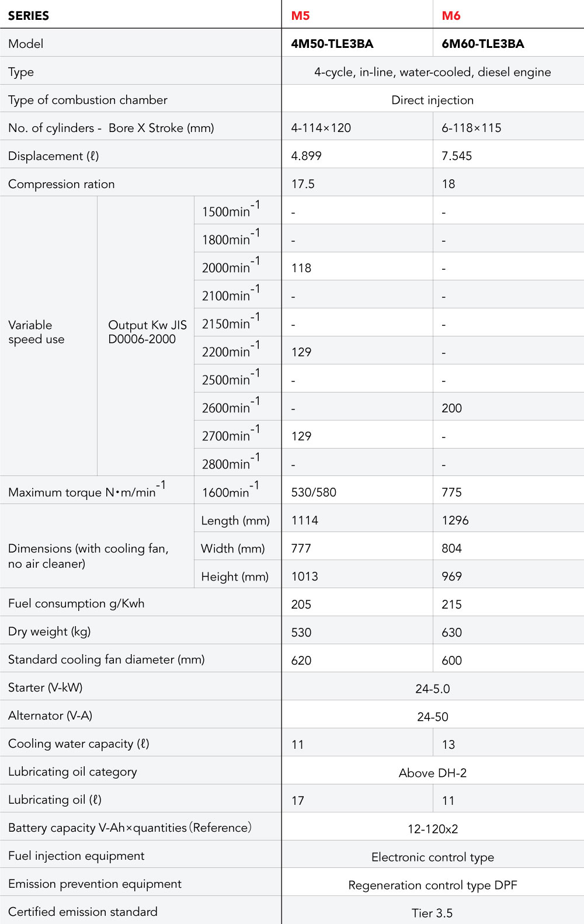Select the M5 output value 118

(x=301, y=268)
